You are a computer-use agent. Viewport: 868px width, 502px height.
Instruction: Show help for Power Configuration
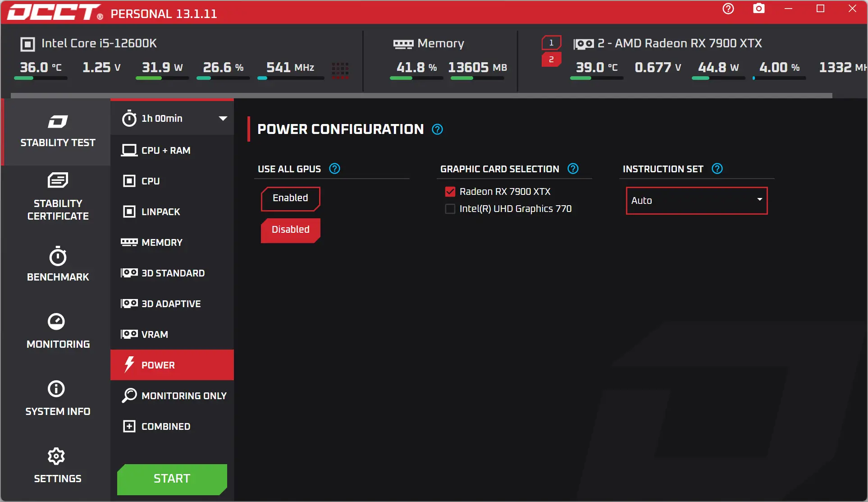pos(437,129)
